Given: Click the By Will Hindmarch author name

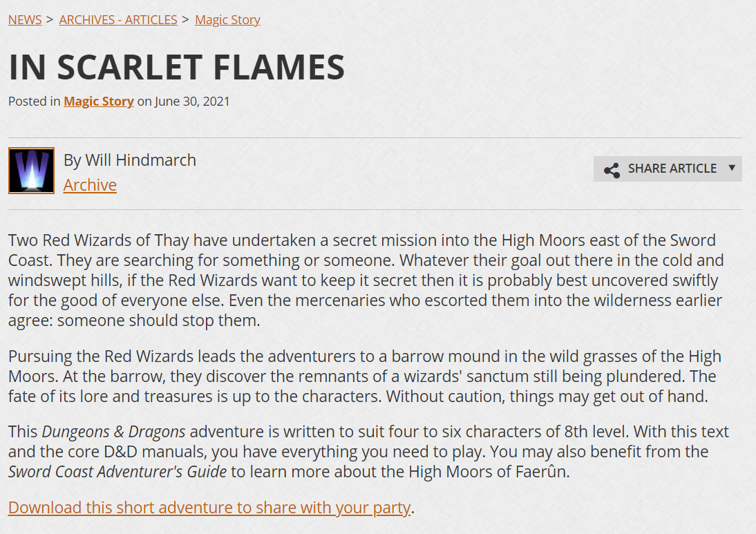Looking at the screenshot, I should pos(130,160).
